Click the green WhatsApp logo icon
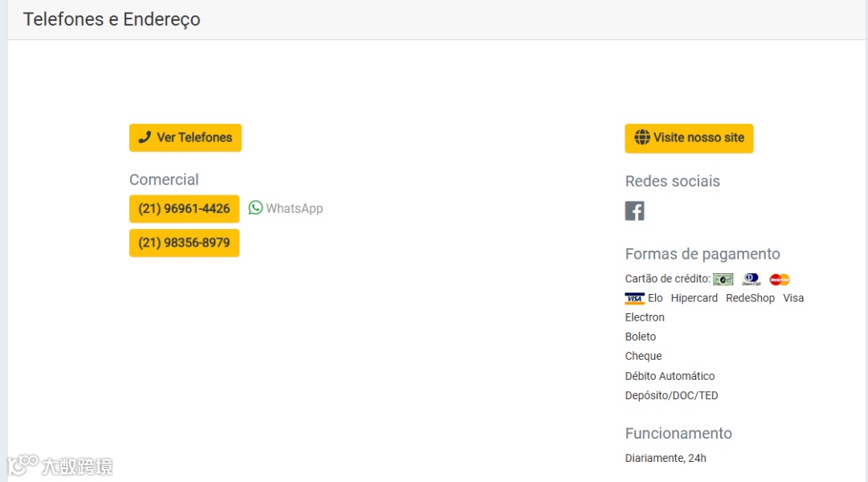This screenshot has height=482, width=868. [256, 207]
